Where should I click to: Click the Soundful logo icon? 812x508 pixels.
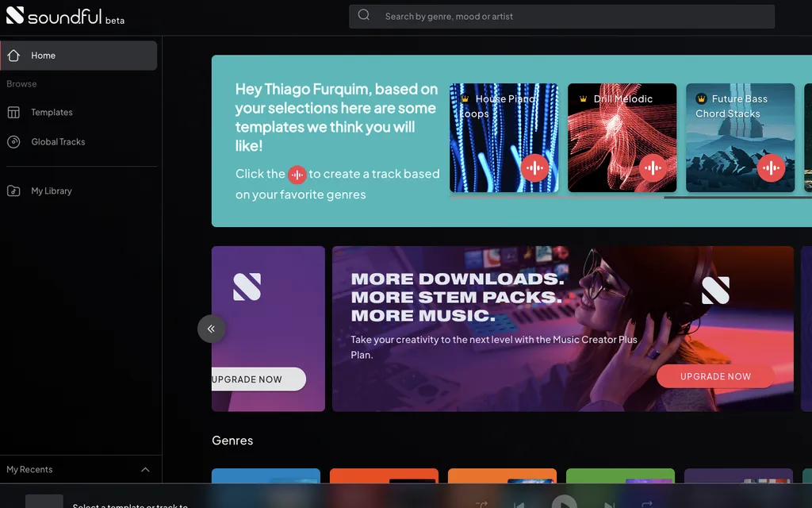[x=15, y=15]
